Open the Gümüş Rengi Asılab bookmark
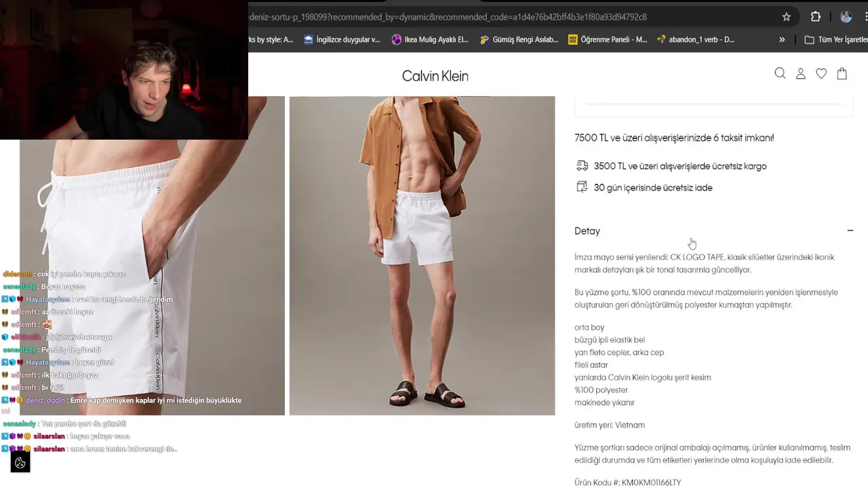868x488 pixels. coord(519,39)
